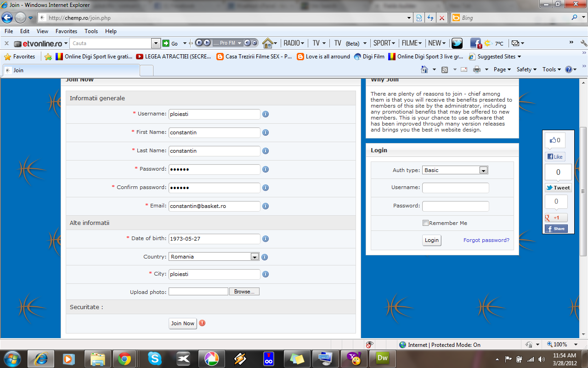Open Skype from the taskbar

pos(155,358)
